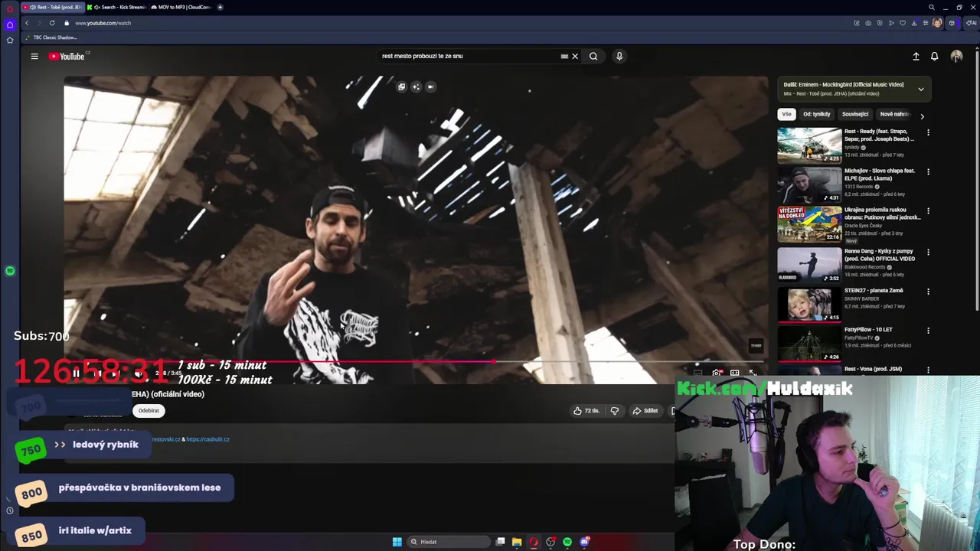
Task: Switch to 'MOV to MP3 | CloudConvert' tab
Action: click(x=181, y=7)
